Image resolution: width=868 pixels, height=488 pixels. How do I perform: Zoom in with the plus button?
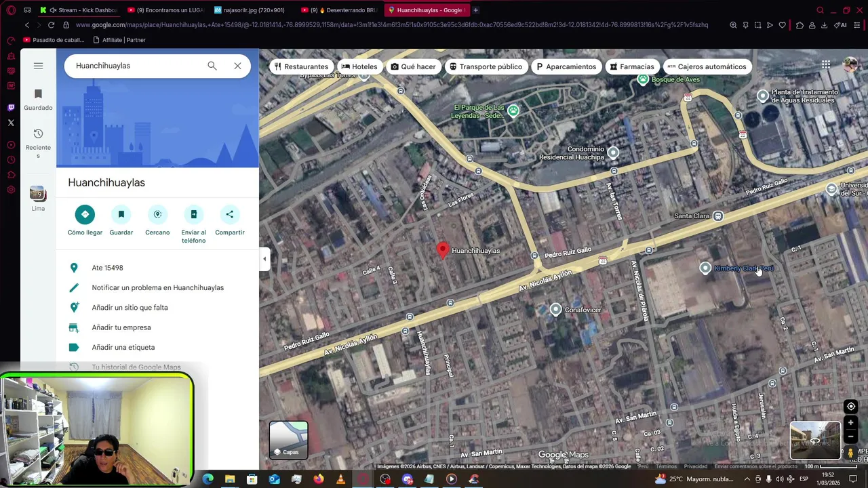point(851,423)
